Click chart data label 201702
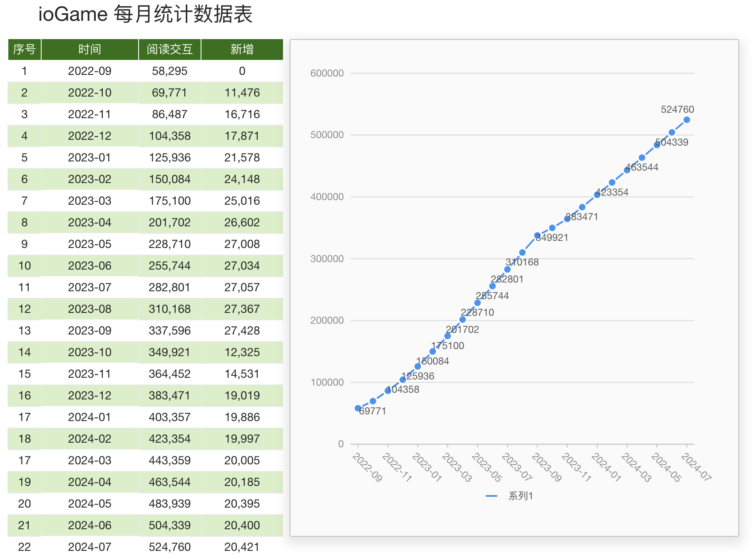 coord(462,330)
